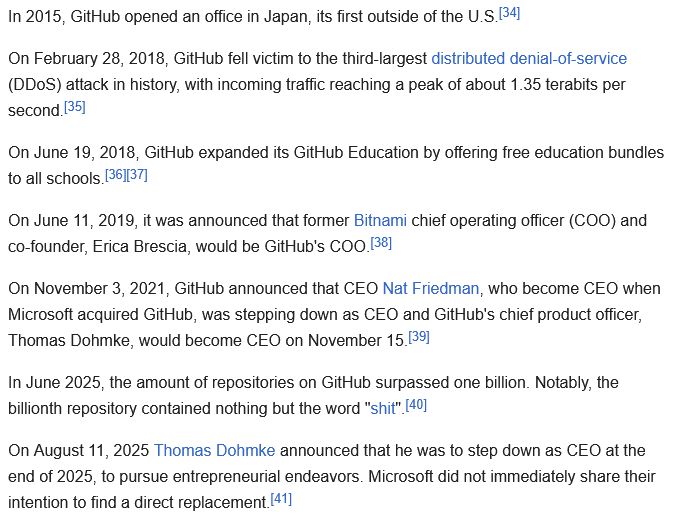Open footnote [35] after 'second.'

coord(75,107)
